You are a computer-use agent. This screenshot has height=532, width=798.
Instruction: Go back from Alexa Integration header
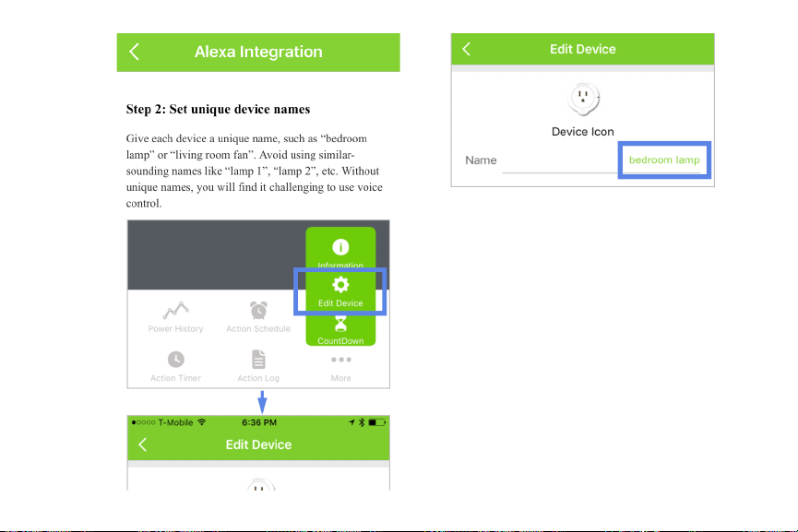135,52
